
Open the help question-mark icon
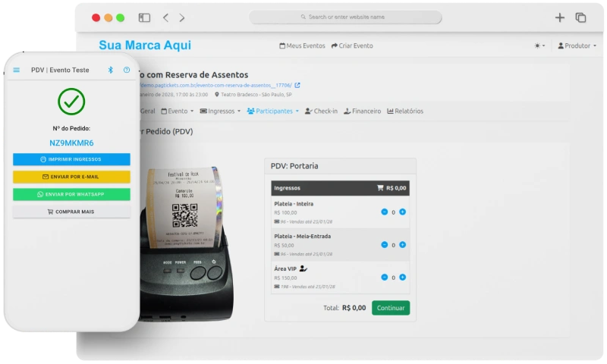[127, 70]
